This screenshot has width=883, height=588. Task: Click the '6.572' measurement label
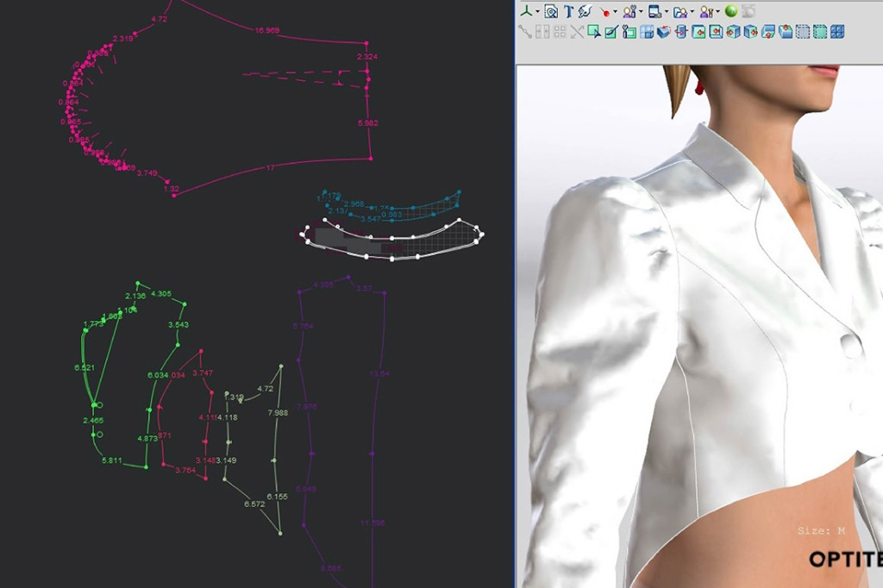(254, 504)
